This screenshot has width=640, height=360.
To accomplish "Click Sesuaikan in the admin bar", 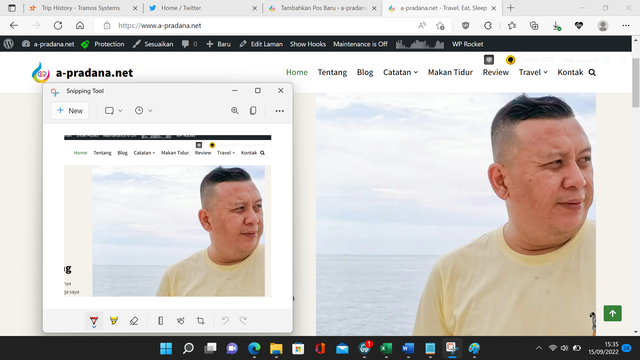I will [153, 44].
